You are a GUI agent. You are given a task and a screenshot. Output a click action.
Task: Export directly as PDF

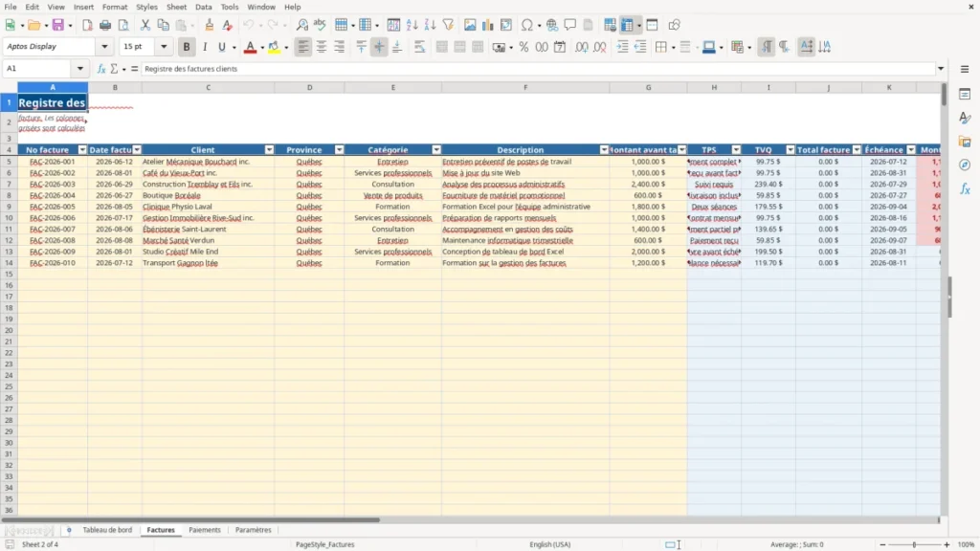coord(87,25)
